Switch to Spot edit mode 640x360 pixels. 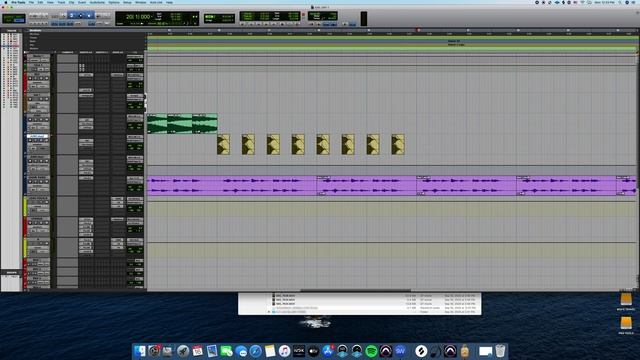coord(19,16)
